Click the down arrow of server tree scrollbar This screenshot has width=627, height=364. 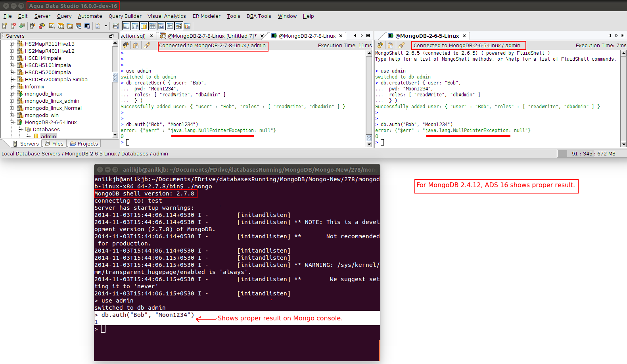tap(115, 135)
